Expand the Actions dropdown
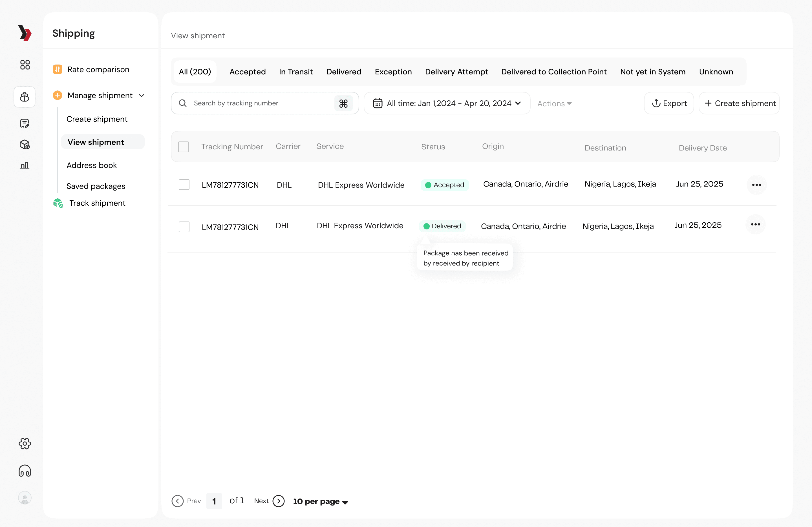 click(x=554, y=104)
